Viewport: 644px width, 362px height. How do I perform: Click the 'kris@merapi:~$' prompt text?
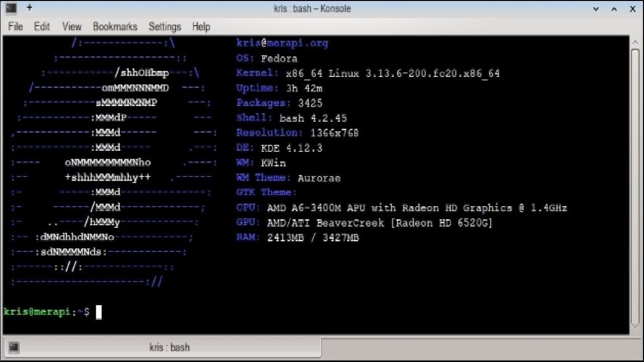point(46,312)
